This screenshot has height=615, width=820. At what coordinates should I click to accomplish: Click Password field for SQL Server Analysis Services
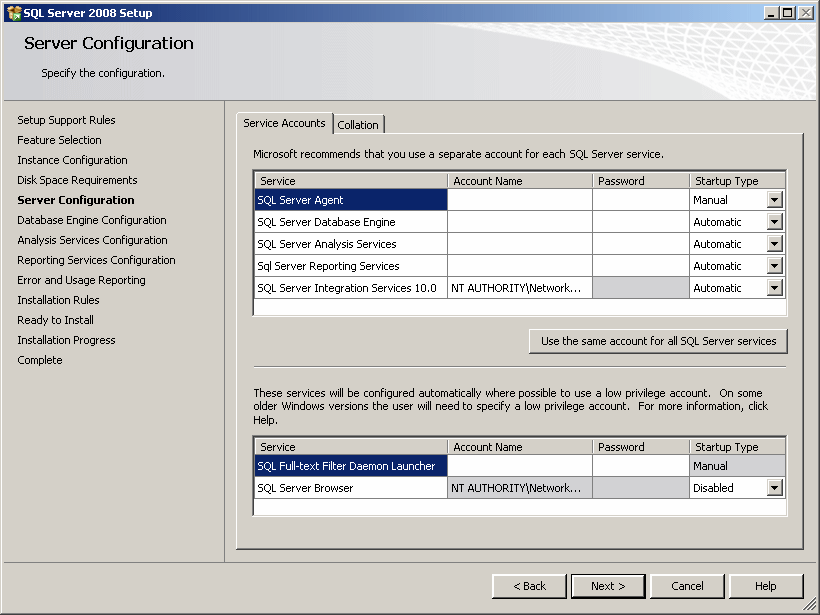click(641, 244)
